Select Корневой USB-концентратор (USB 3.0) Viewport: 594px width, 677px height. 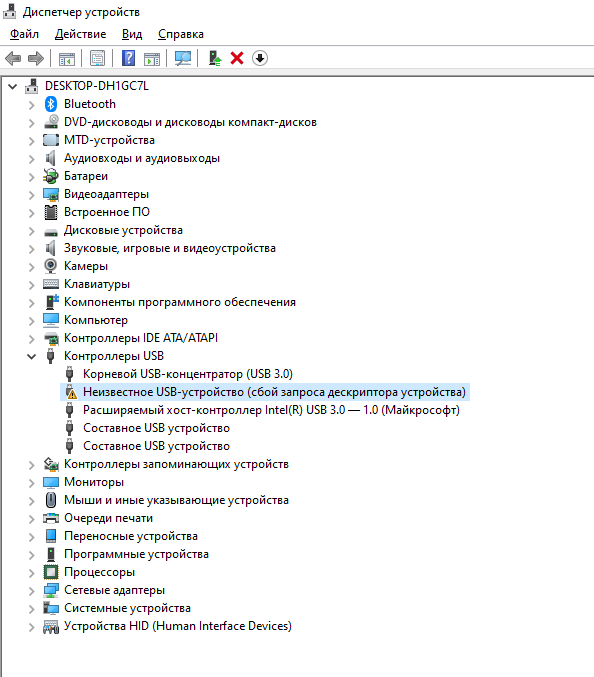(188, 374)
